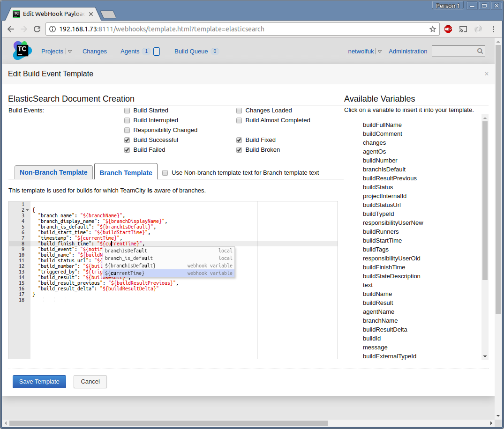Enable the Build Almost Completed checkbox
The width and height of the screenshot is (504, 429).
(239, 120)
